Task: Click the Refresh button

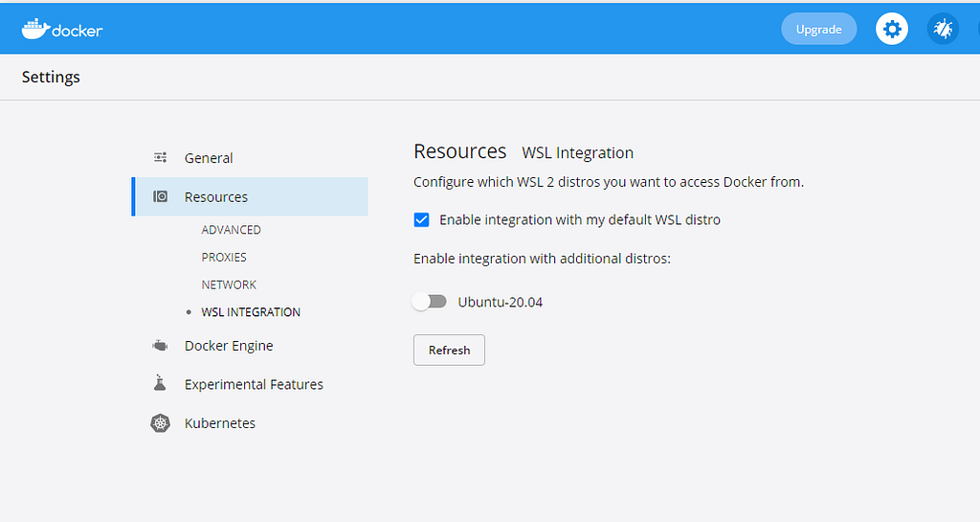Action: coord(449,351)
